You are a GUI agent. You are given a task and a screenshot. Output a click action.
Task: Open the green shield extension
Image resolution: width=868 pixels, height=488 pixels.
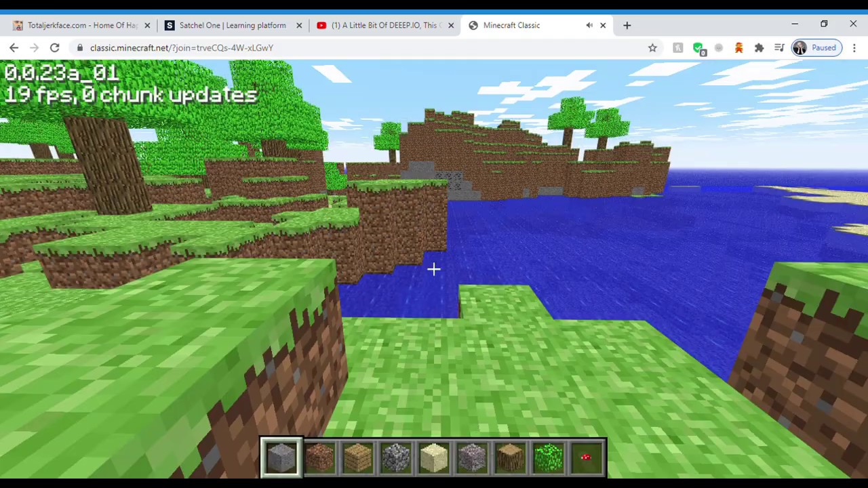[698, 47]
